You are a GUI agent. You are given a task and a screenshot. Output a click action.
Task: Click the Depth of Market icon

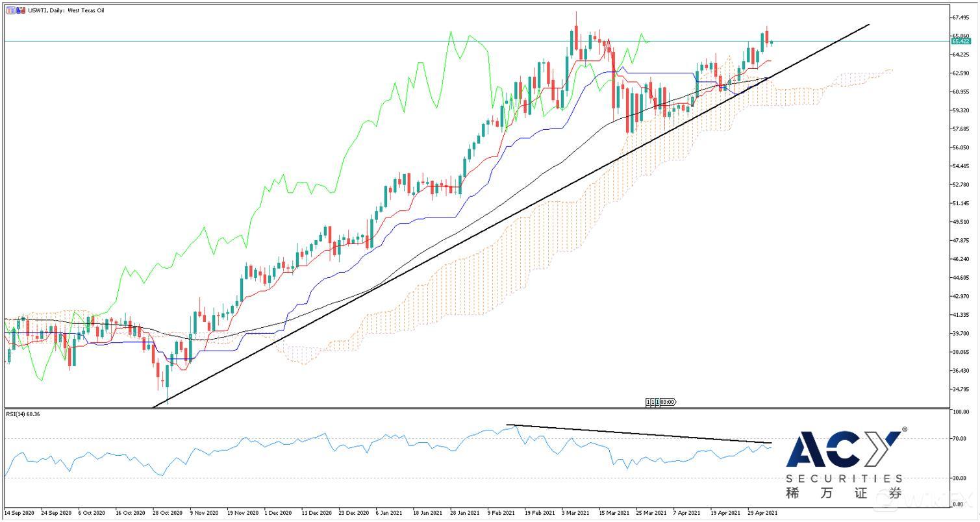(21, 10)
